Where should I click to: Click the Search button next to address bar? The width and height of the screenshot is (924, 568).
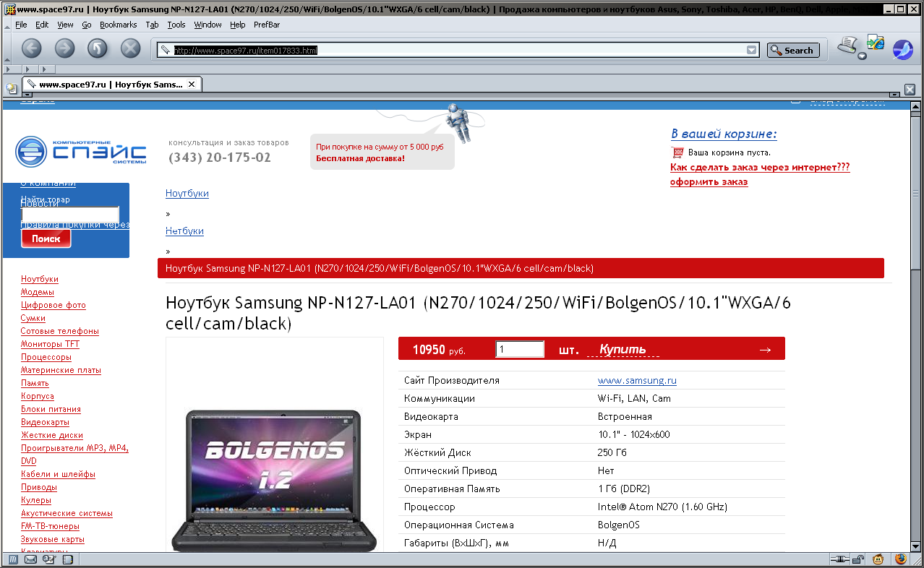[793, 50]
